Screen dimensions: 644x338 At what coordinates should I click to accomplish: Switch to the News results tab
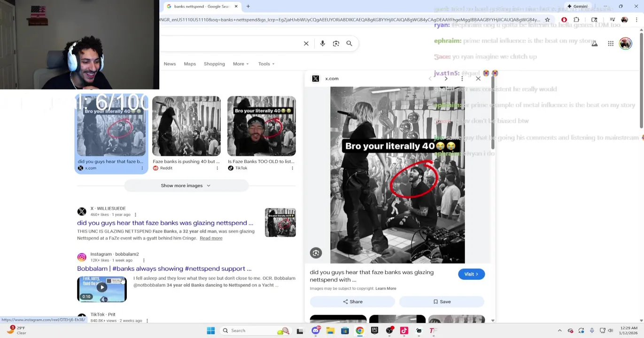click(170, 64)
